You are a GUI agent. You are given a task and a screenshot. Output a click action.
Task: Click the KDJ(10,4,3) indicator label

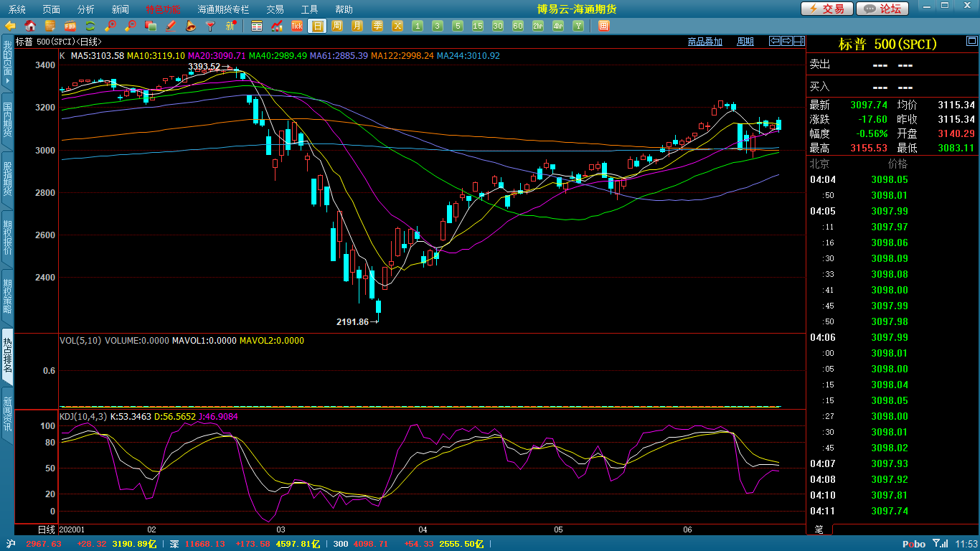(x=83, y=416)
